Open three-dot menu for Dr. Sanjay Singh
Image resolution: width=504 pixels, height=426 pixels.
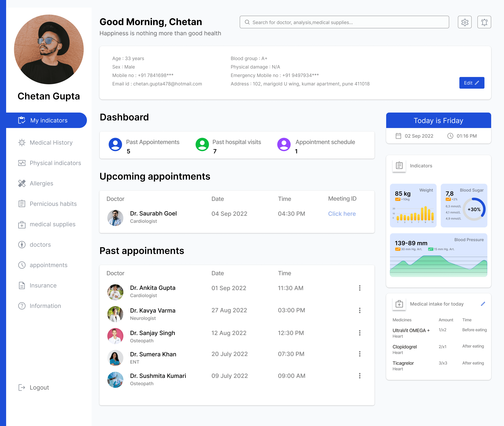[x=359, y=333]
